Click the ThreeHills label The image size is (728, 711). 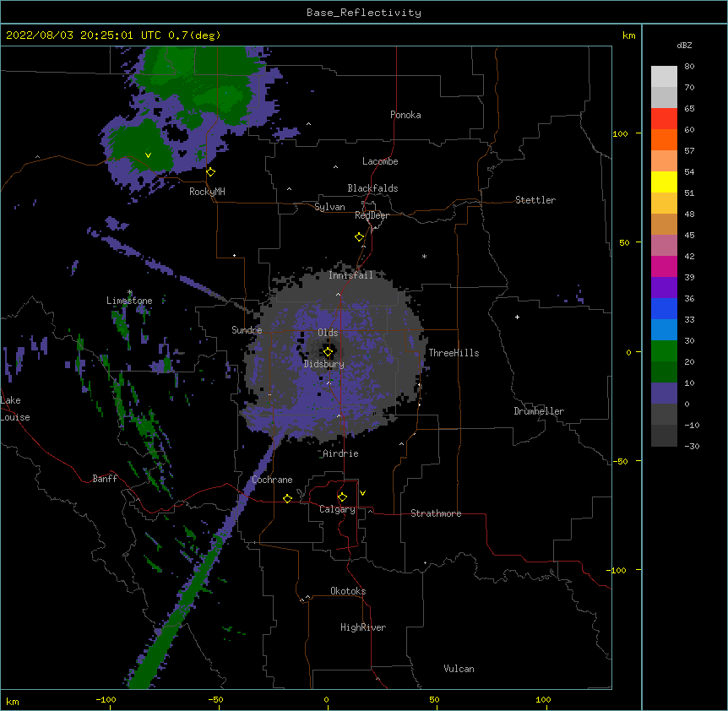[x=454, y=353]
